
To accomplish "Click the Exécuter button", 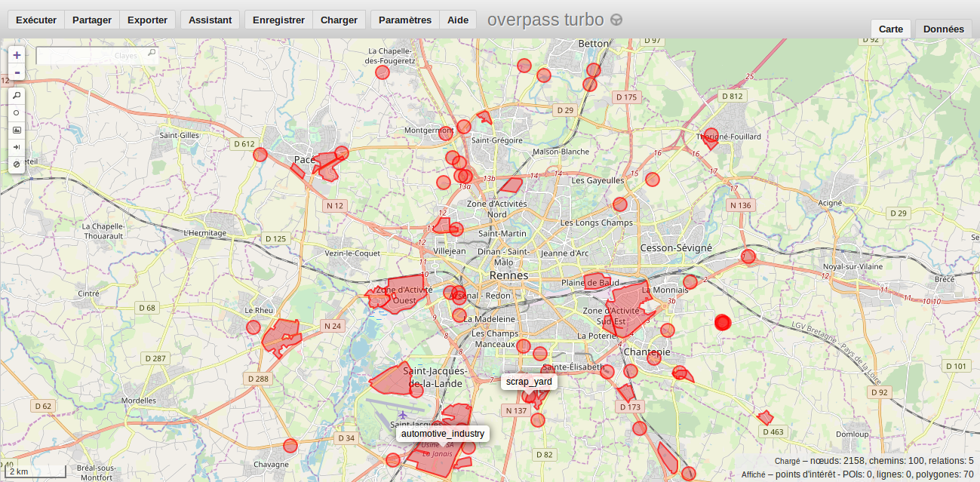I will click(x=36, y=20).
